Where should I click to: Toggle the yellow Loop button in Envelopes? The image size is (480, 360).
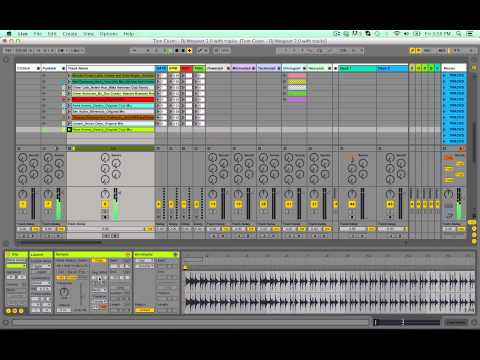[x=145, y=310]
